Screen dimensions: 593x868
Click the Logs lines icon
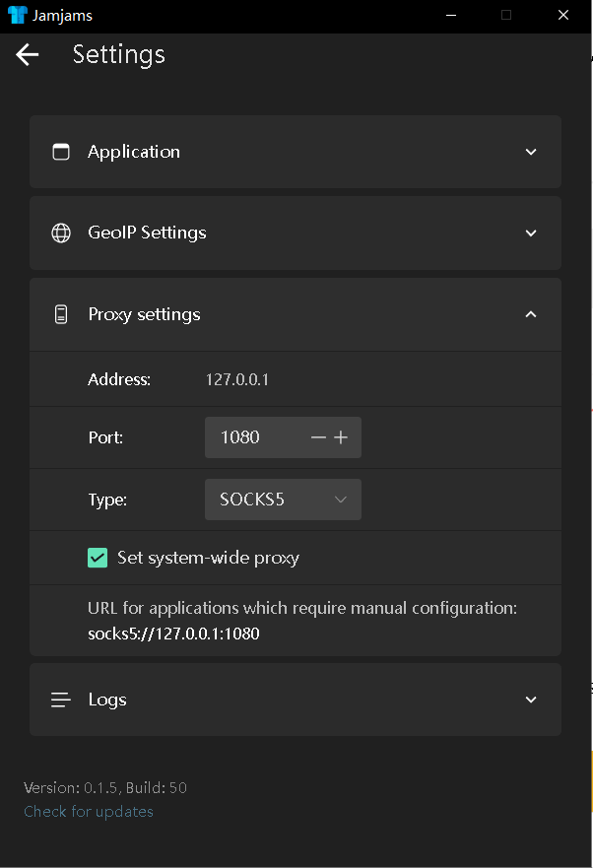click(x=61, y=700)
